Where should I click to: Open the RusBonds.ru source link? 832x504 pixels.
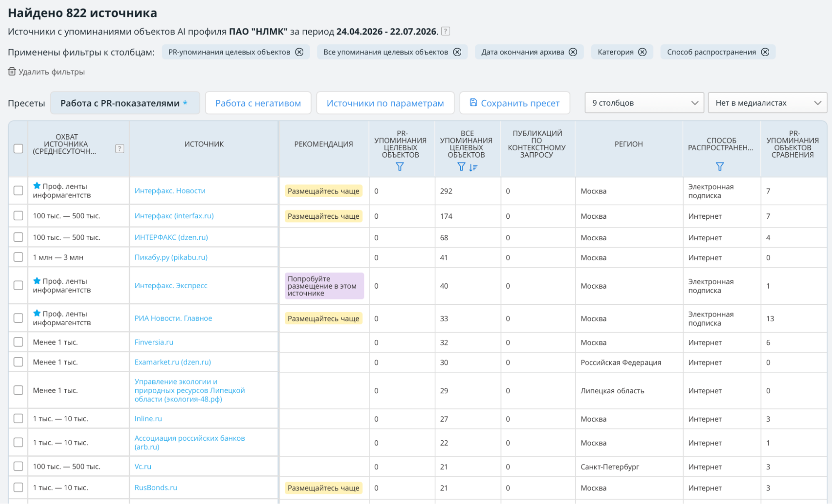click(x=156, y=487)
